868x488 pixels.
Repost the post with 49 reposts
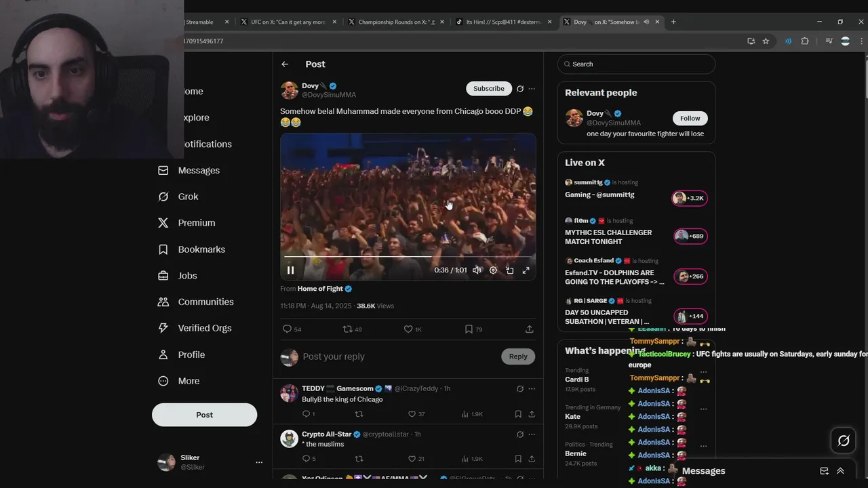pos(352,329)
